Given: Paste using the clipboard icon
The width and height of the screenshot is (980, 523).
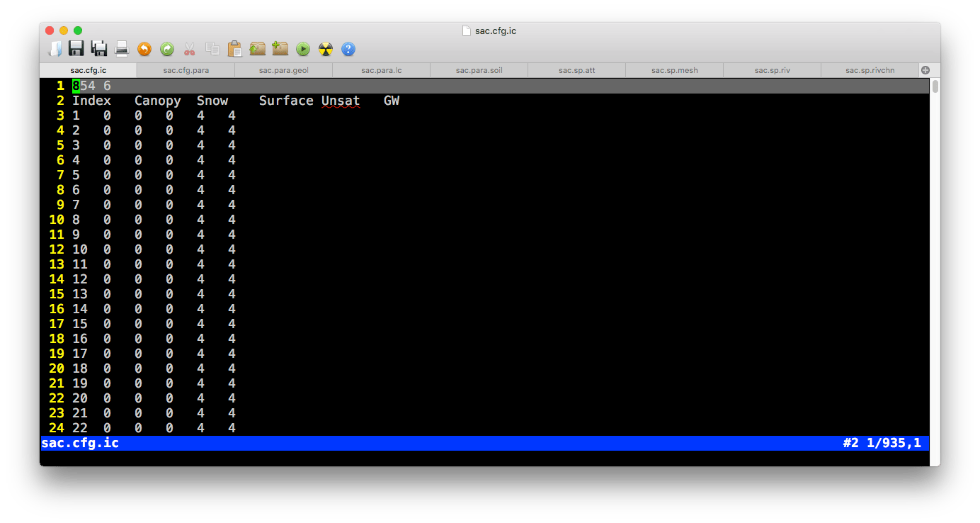Looking at the screenshot, I should coord(235,49).
